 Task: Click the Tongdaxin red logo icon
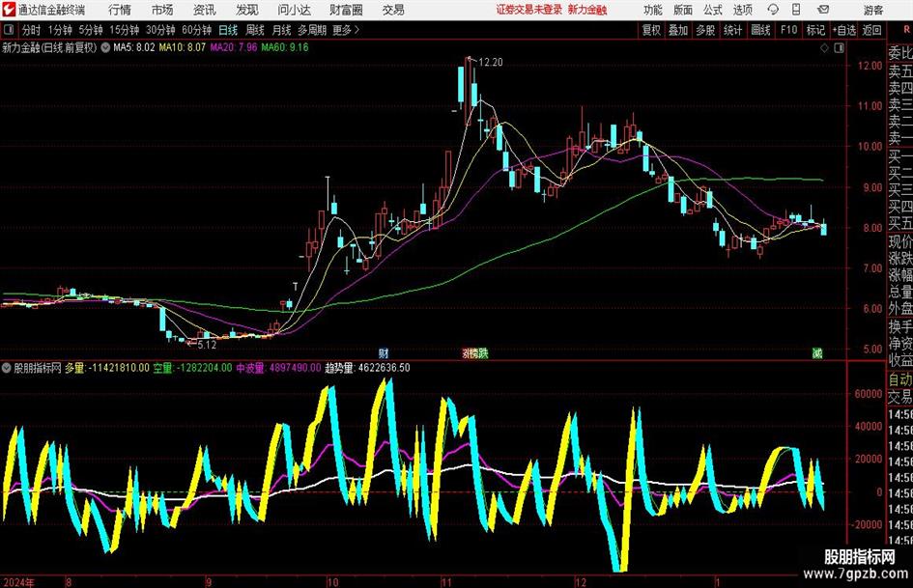coord(9,10)
